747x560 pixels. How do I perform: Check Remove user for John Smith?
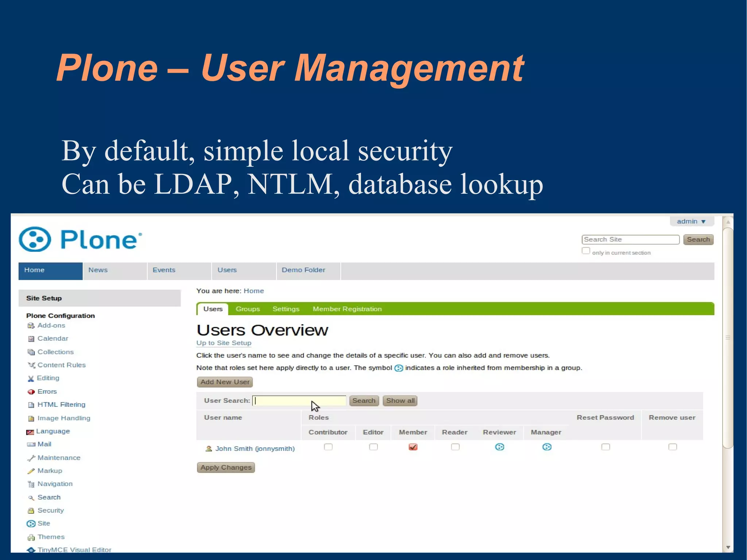pos(673,447)
